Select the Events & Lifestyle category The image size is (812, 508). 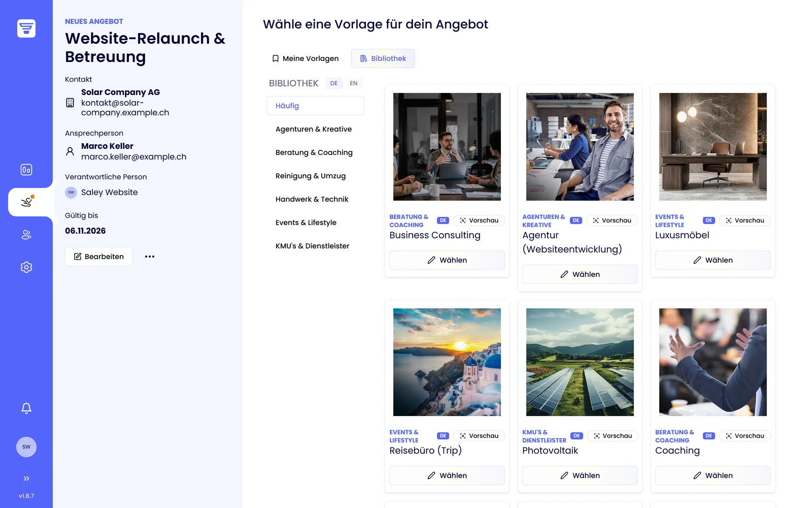point(316,223)
